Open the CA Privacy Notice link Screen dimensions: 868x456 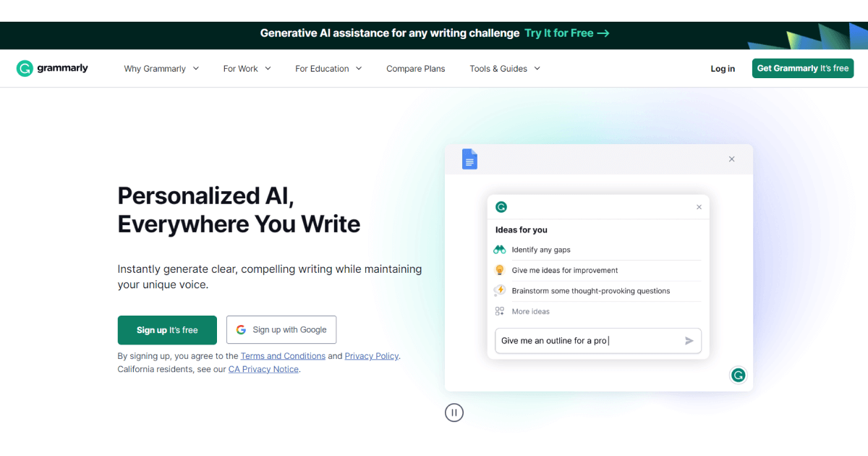263,369
